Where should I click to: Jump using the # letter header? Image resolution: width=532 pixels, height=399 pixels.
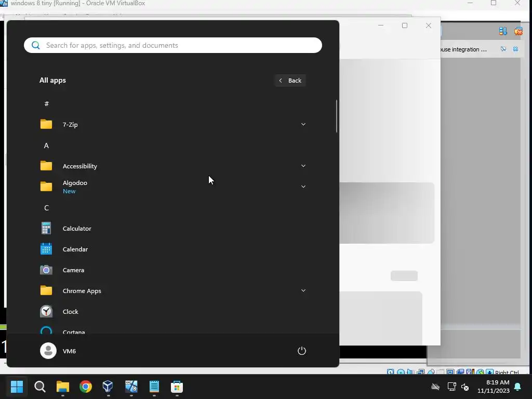pyautogui.click(x=46, y=103)
